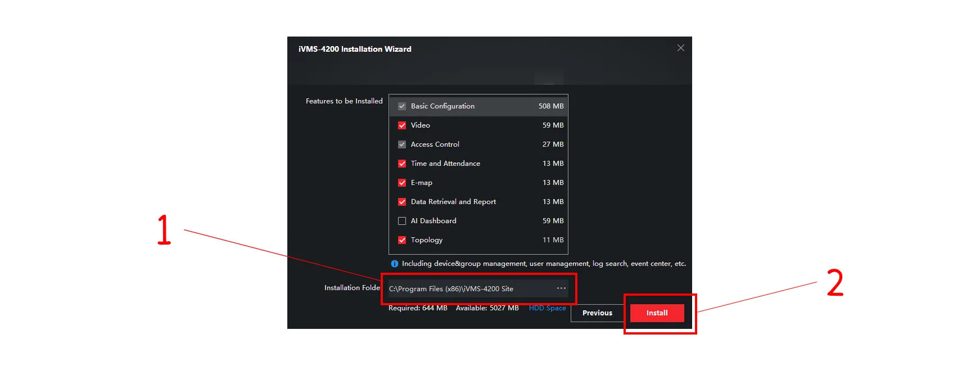Select the E-map row label

coord(421,183)
